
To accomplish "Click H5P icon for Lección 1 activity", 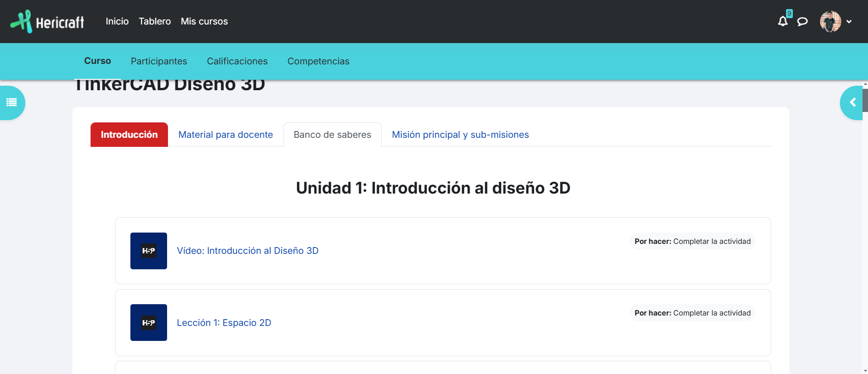I will coord(149,322).
